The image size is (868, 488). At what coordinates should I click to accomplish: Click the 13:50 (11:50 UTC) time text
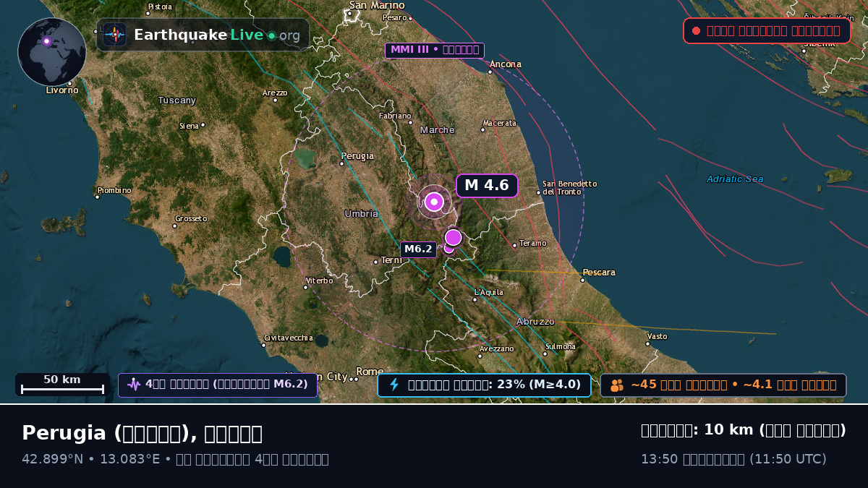[733, 459]
